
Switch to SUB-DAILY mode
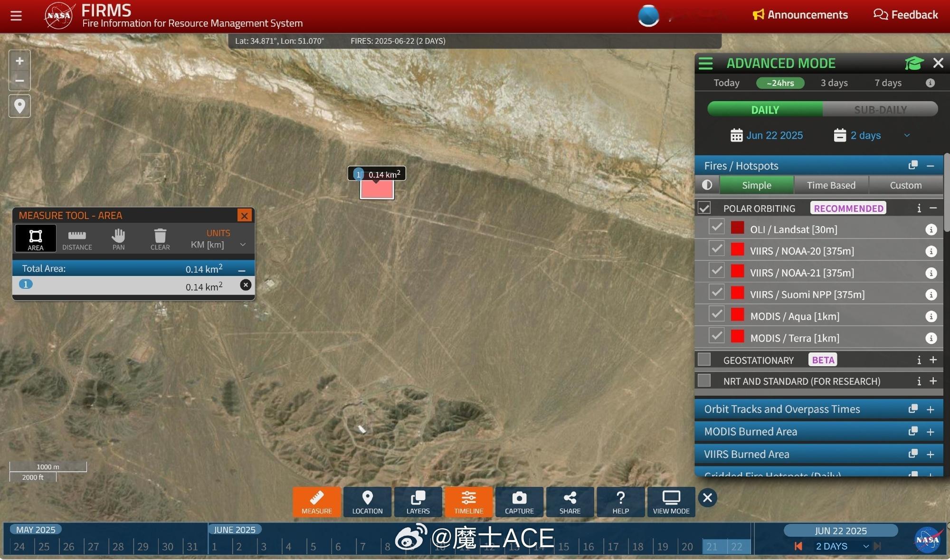(x=880, y=110)
